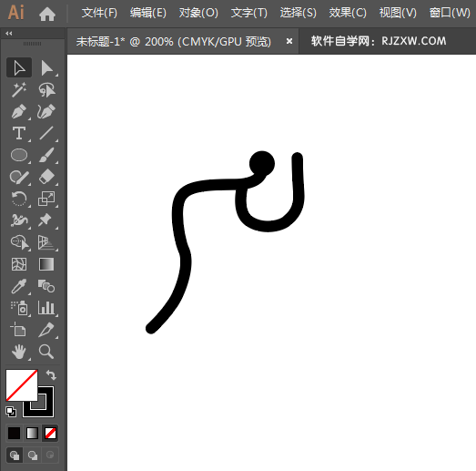Enable Draw Inside mode
This screenshot has height=471, width=476.
[x=50, y=456]
